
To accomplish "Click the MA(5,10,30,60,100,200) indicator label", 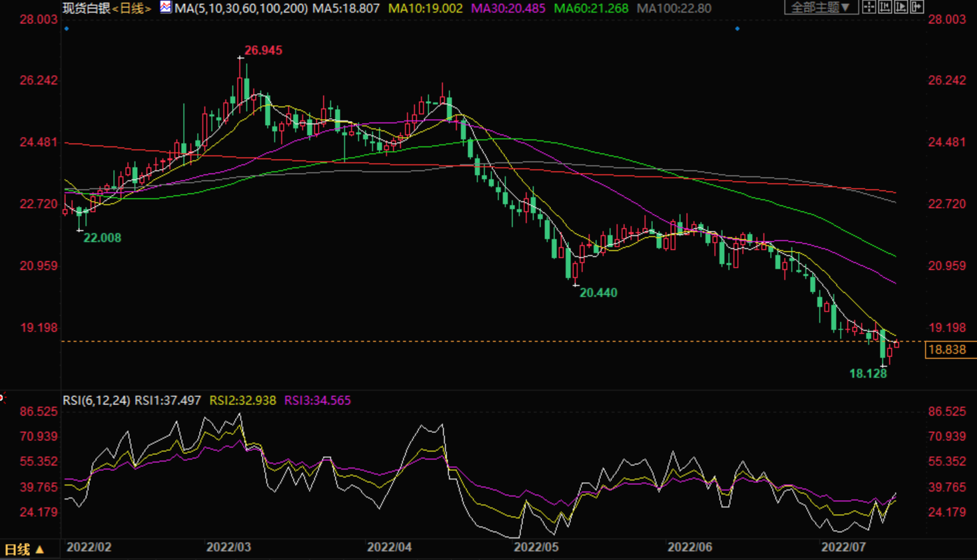I will (241, 8).
